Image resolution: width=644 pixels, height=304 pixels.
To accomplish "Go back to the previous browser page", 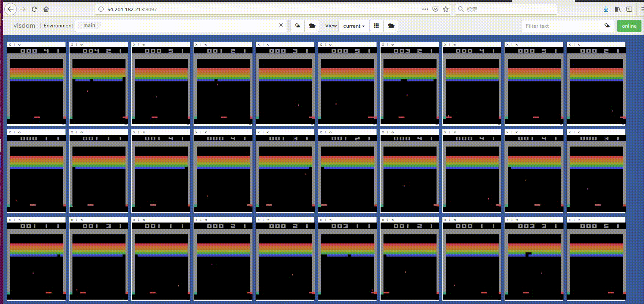I will pyautogui.click(x=11, y=9).
